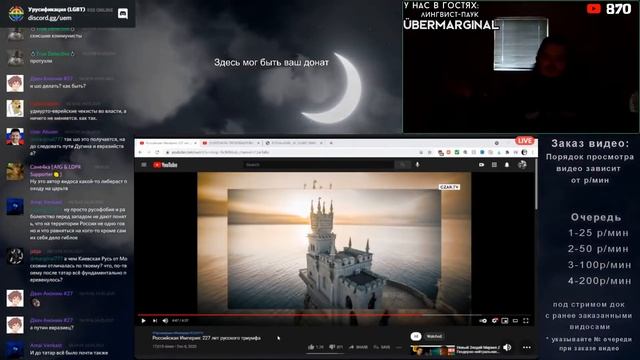This screenshot has height=360, width=640.
Task: Click the speaker icon at bottom right
Action: click(x=507, y=347)
